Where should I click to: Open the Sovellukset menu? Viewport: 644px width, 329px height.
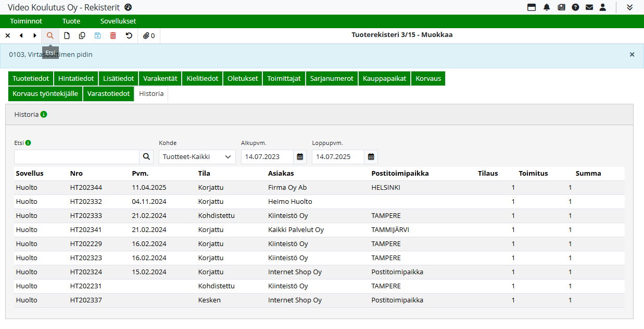click(x=118, y=21)
